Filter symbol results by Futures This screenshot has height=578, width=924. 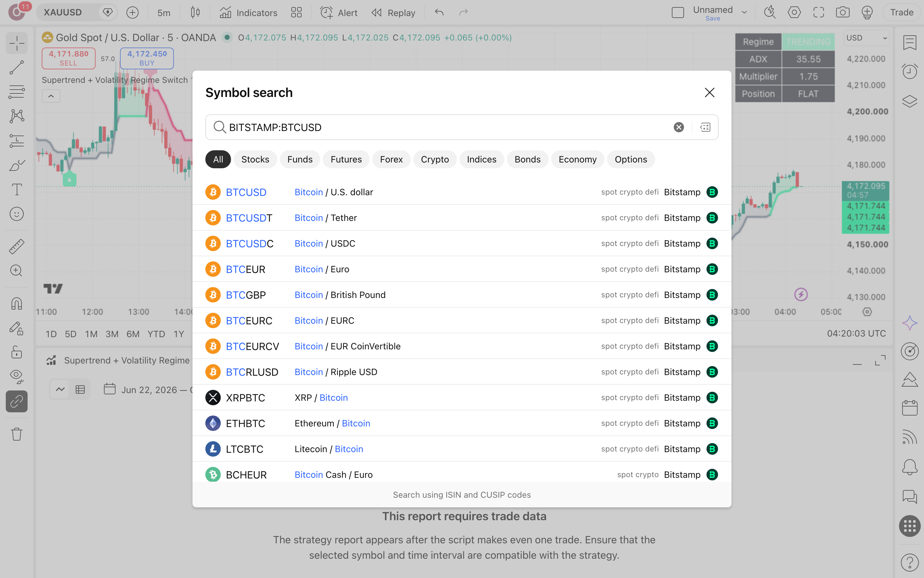click(346, 159)
